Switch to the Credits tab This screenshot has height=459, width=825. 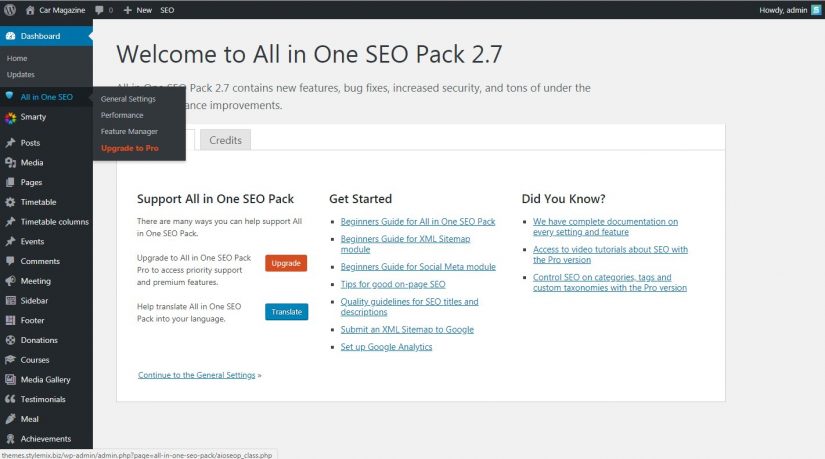tap(225, 140)
